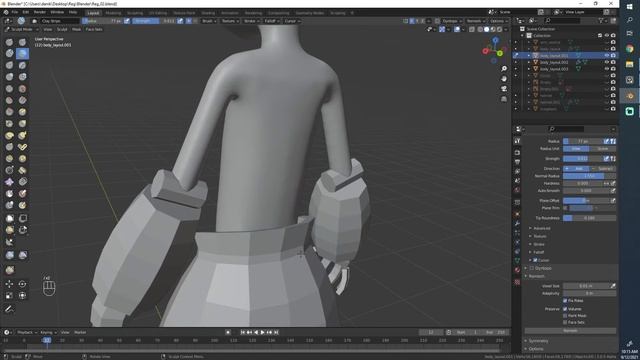Viewport: 640px width, 360px height.
Task: Open the Face Sets menu
Action: [94, 29]
